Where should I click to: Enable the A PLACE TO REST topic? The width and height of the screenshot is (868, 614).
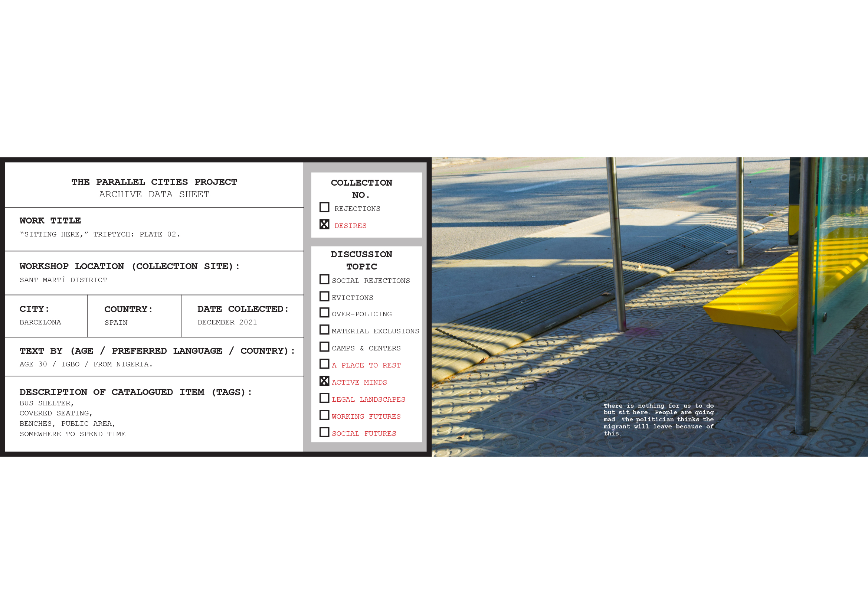tap(324, 364)
